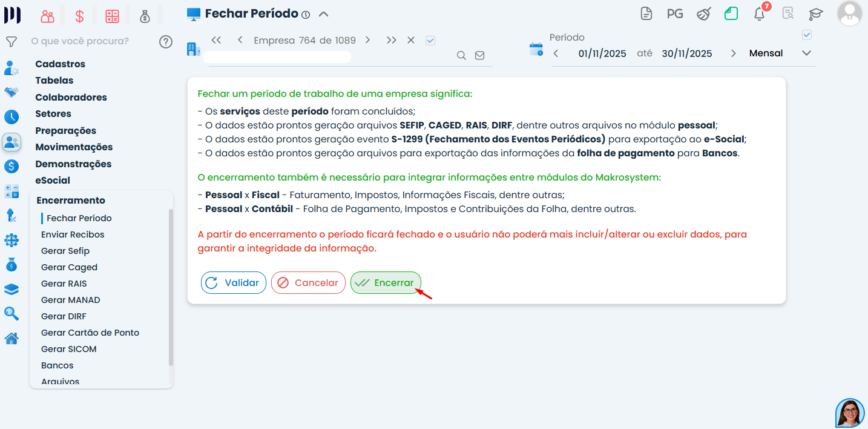Open the help question mark icon

pyautogui.click(x=166, y=42)
